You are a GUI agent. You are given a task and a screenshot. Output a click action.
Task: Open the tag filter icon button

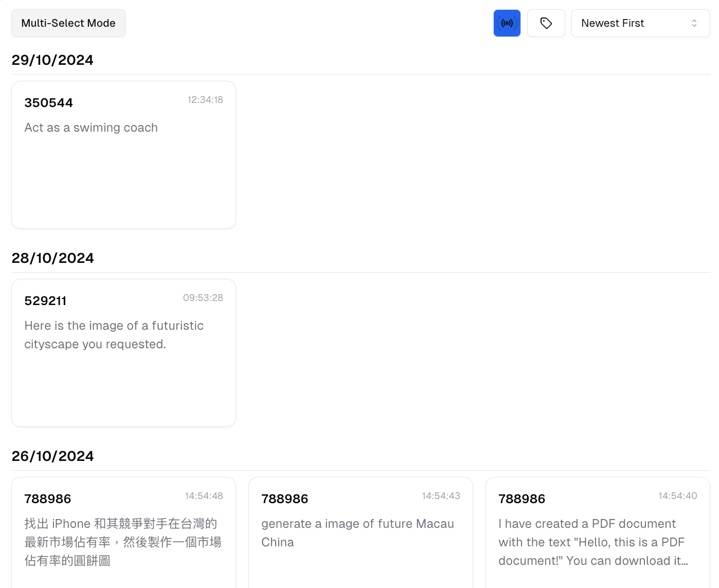point(546,23)
